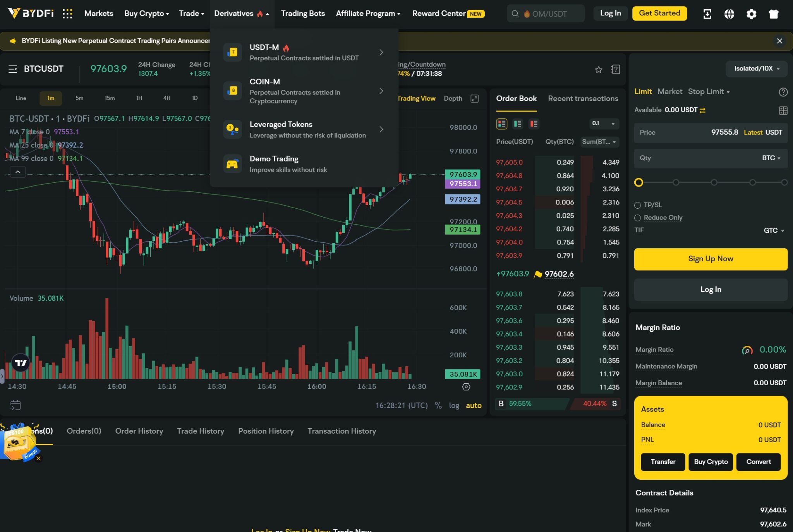Open the GTC time-in-force dropdown

tap(773, 230)
